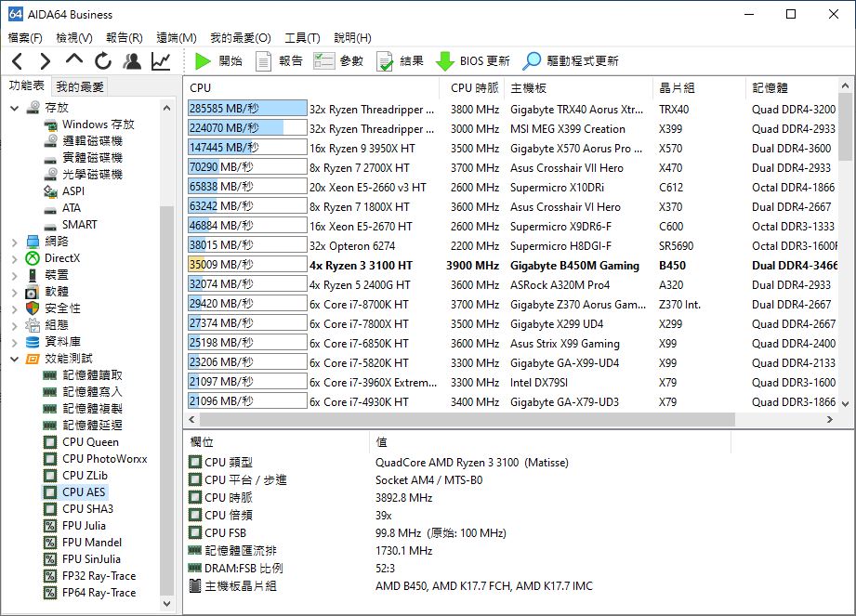Click the 報告 toolbar button
Image resolution: width=856 pixels, height=616 pixels.
[x=279, y=61]
